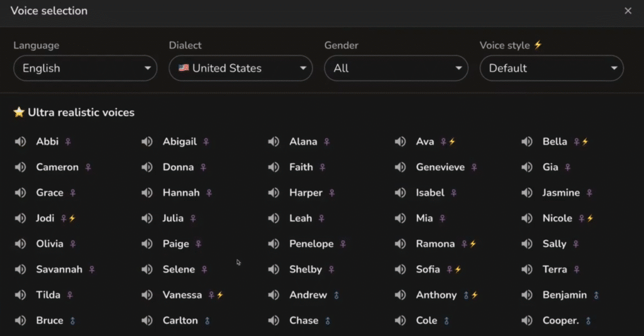Play the speaker preview for Abbi voice

point(20,141)
